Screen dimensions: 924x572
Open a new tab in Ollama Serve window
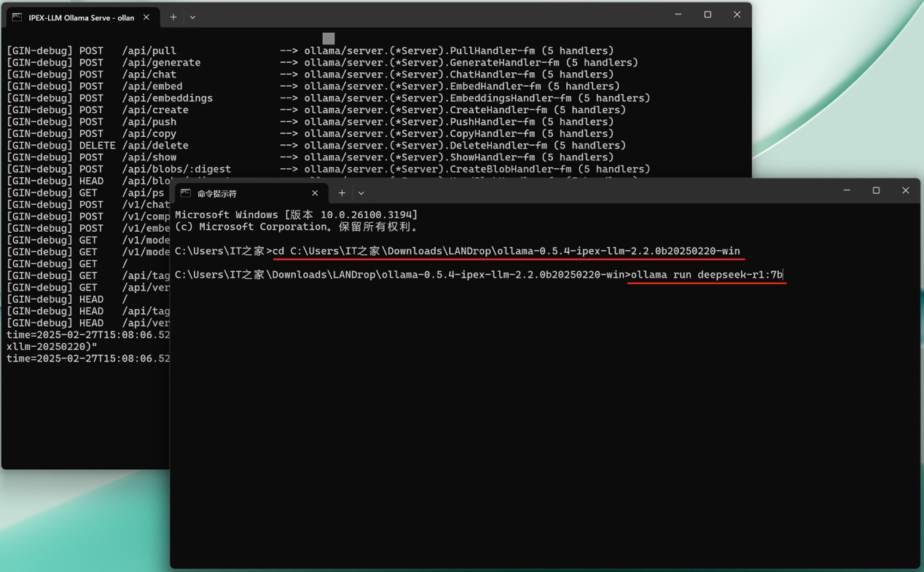pos(173,17)
